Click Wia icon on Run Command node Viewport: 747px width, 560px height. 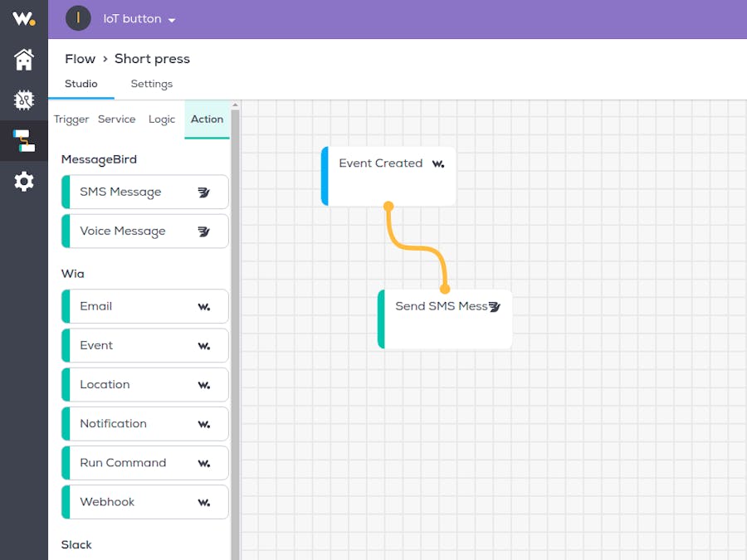click(204, 463)
